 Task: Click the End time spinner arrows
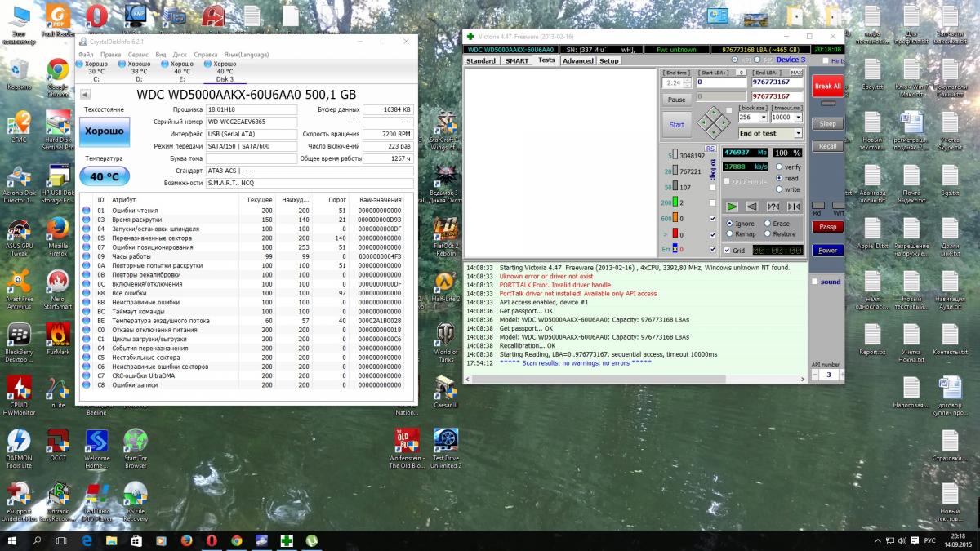tap(688, 82)
